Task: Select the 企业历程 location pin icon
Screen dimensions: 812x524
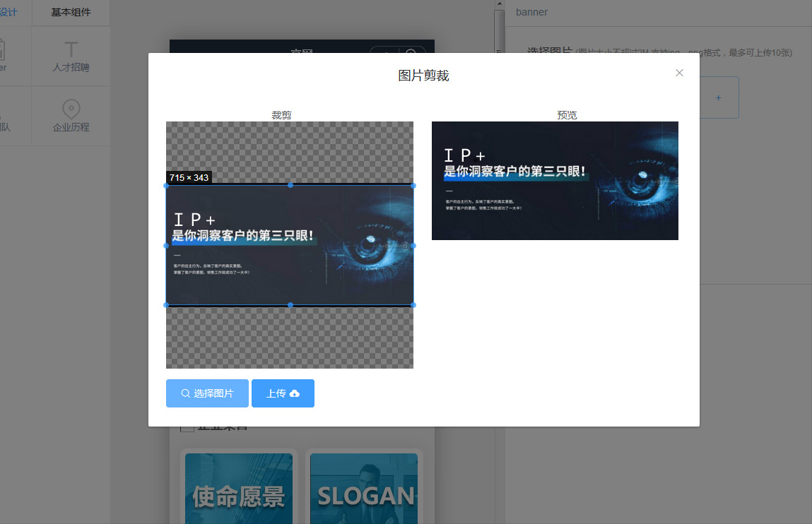Action: click(71, 110)
